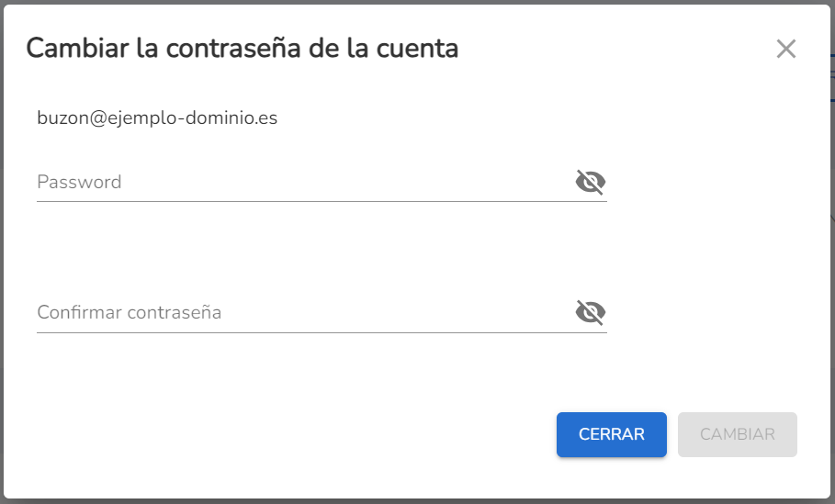835x504 pixels.
Task: Click the greyed-out CAMBIAR button
Action: click(737, 434)
